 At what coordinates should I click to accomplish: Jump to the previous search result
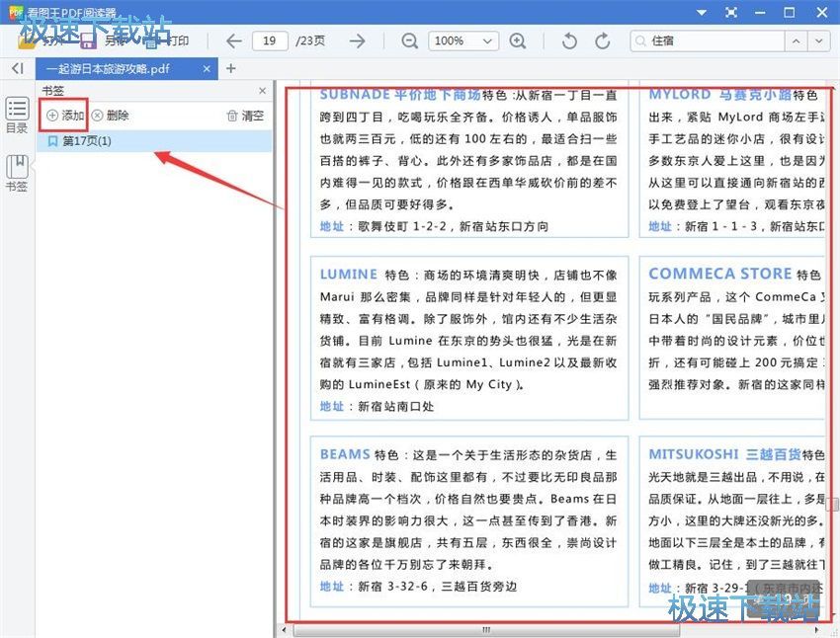point(797,40)
